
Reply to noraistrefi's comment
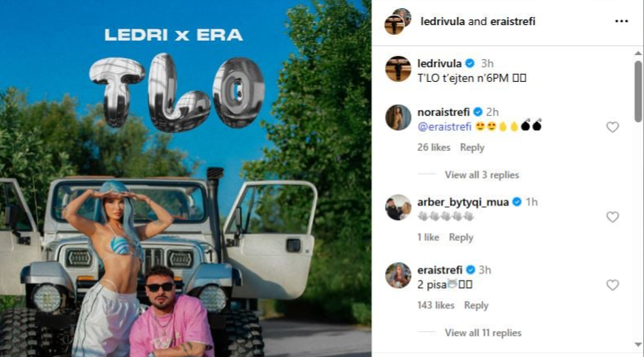[x=472, y=148]
